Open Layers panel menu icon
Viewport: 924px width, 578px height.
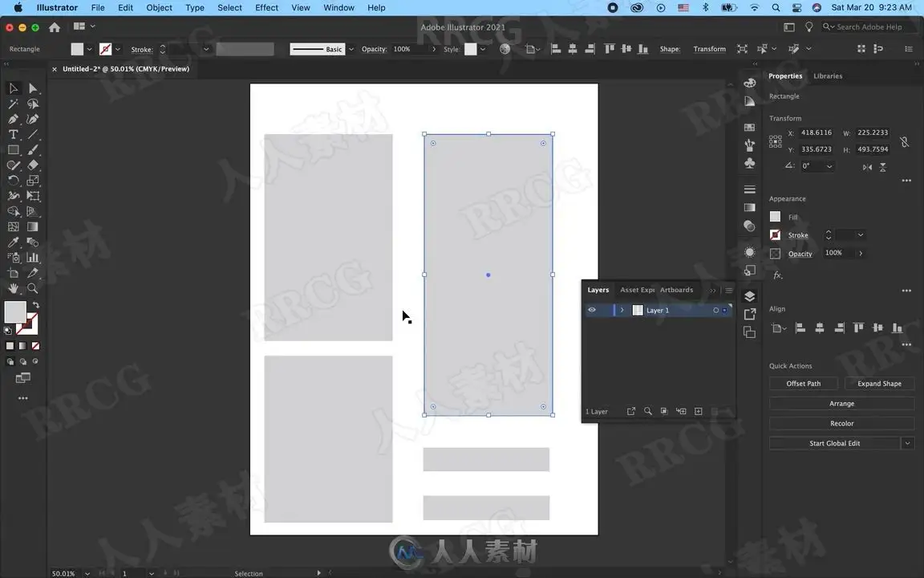tap(729, 290)
